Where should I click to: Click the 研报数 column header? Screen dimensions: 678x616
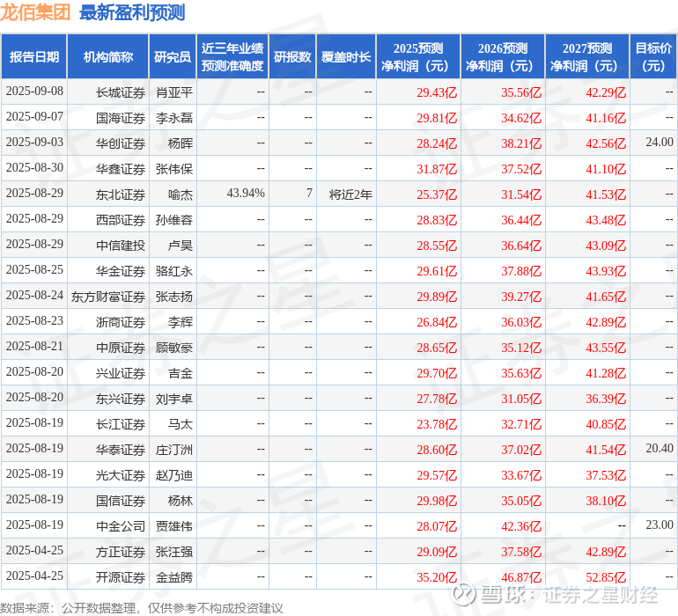click(292, 56)
